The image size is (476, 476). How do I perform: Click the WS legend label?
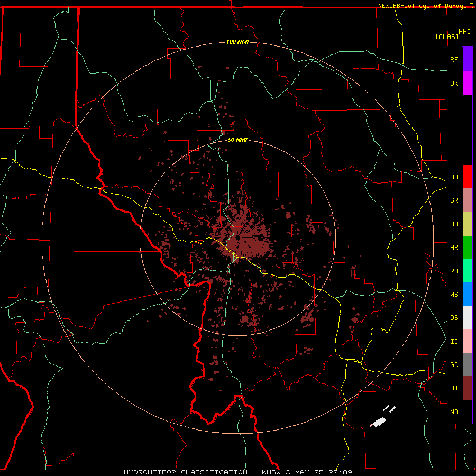454,295
